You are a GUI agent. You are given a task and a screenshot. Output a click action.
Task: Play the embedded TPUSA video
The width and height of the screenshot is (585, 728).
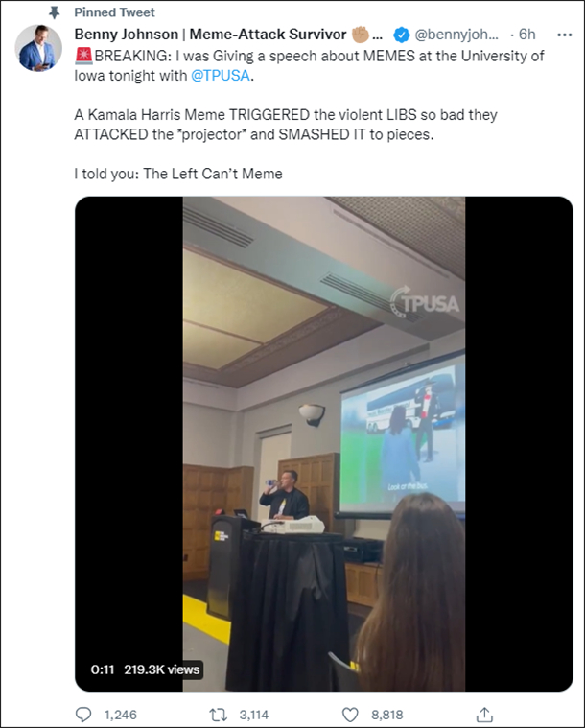(323, 443)
